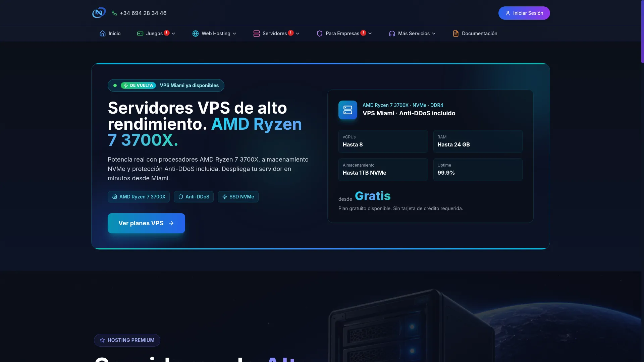644x362 pixels.
Task: Open the Web Hosting menu
Action: [215, 34]
